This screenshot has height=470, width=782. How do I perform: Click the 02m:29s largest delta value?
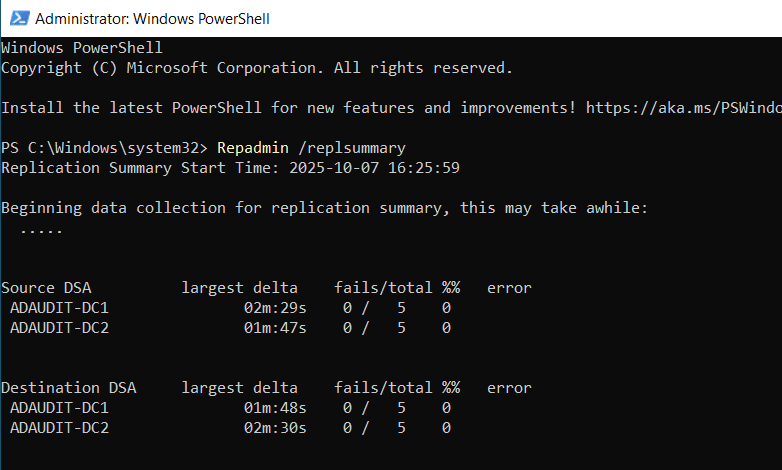pos(274,307)
